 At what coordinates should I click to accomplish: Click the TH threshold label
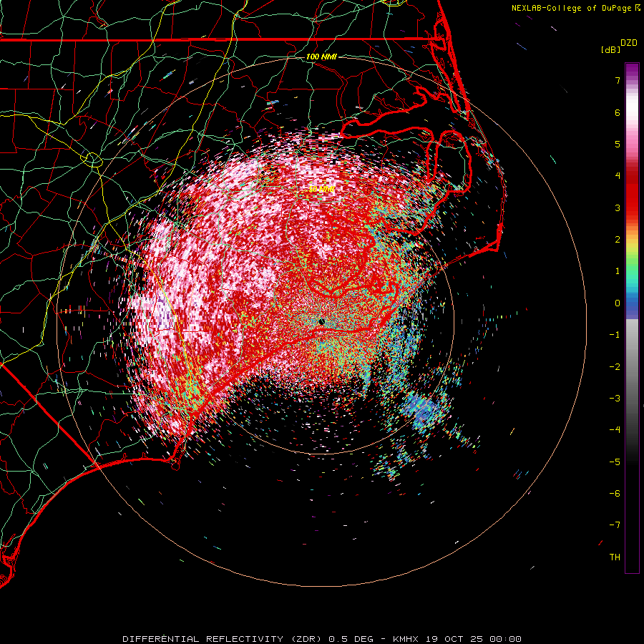(x=615, y=557)
